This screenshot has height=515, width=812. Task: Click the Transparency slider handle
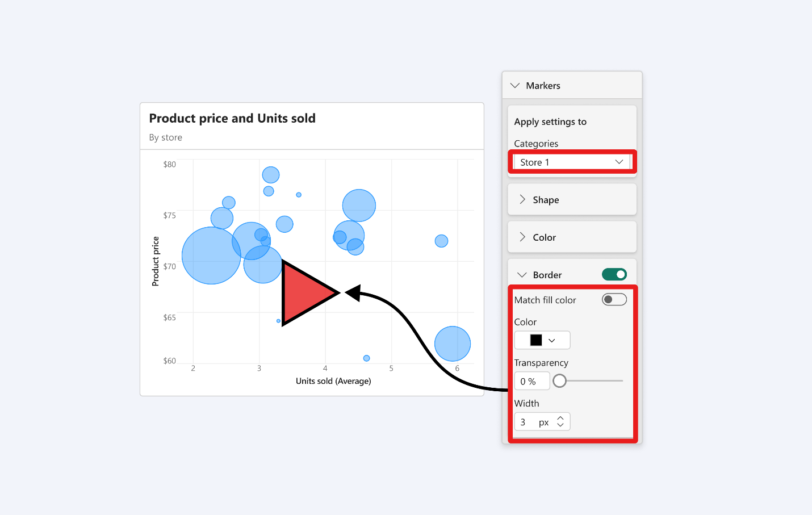pos(559,381)
